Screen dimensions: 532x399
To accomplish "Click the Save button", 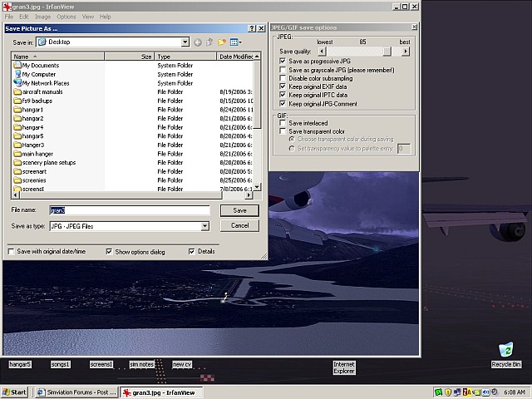I will 239,210.
